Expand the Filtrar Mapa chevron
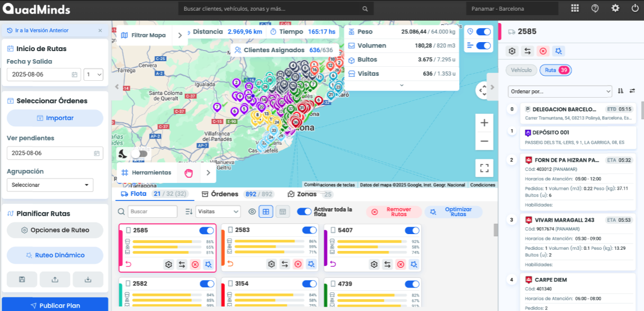Viewport: 644px width, 311px height. [179, 35]
